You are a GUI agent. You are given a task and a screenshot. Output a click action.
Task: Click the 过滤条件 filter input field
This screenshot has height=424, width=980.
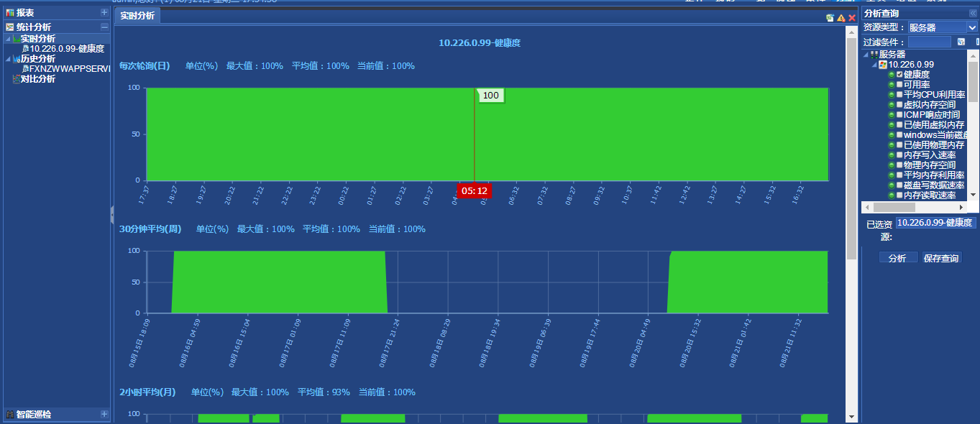click(929, 42)
